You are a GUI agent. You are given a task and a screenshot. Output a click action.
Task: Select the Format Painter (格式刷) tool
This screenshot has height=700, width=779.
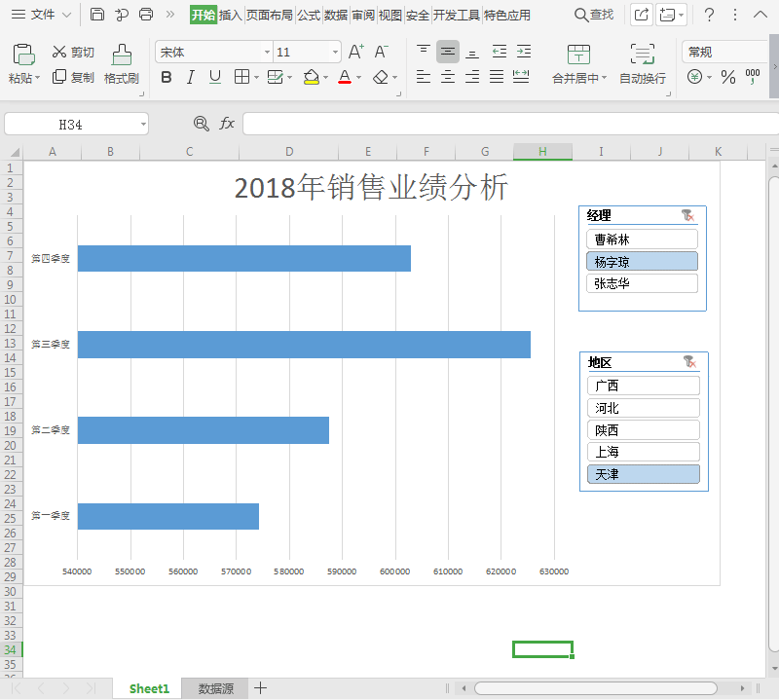[121, 63]
